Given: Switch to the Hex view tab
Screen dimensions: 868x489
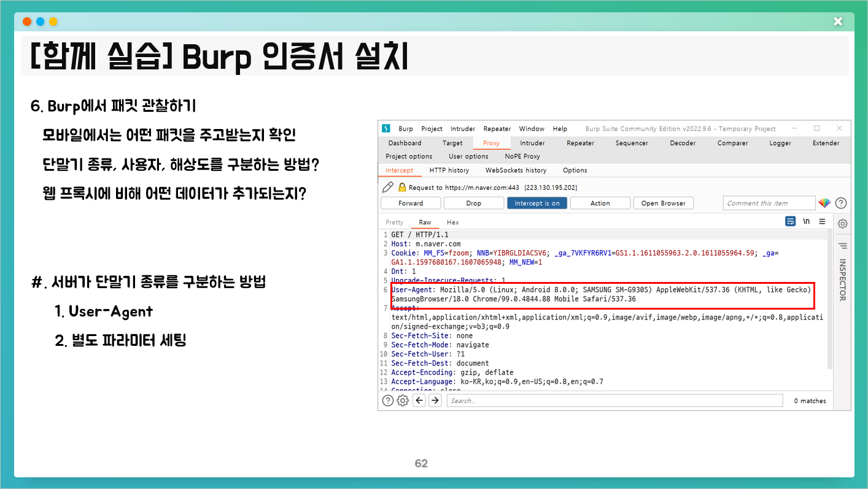Looking at the screenshot, I should pyautogui.click(x=452, y=222).
